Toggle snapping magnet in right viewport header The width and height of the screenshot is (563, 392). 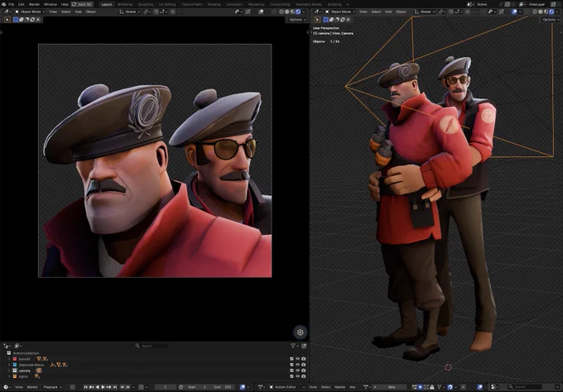pos(451,12)
